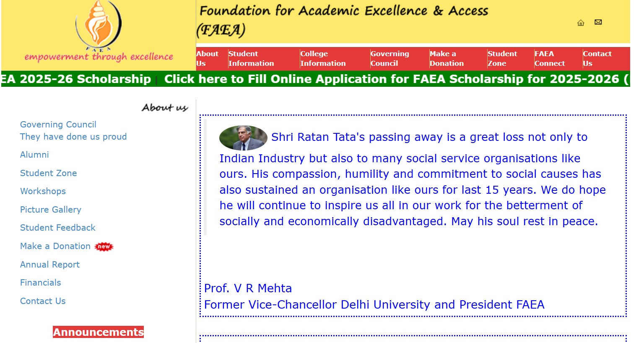
Task: Open Student Information menu
Action: pos(251,59)
